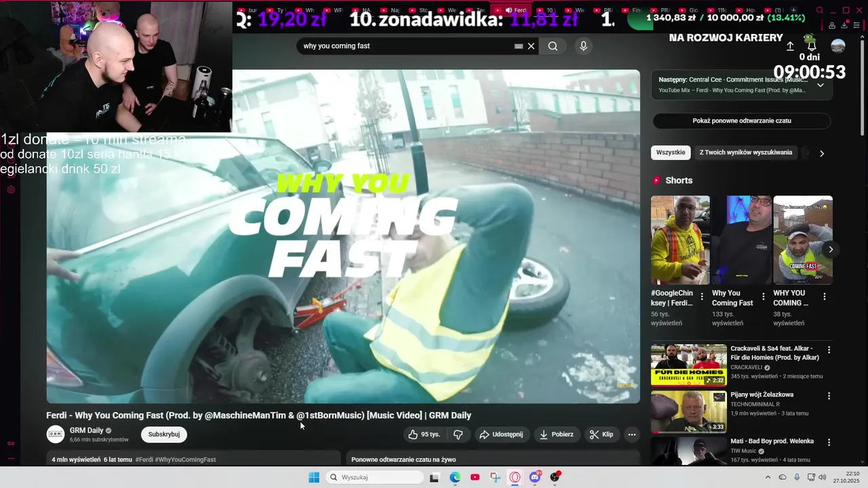The width and height of the screenshot is (868, 488).
Task: Open options for 'Why You Coming Fast' Short
Action: [764, 297]
